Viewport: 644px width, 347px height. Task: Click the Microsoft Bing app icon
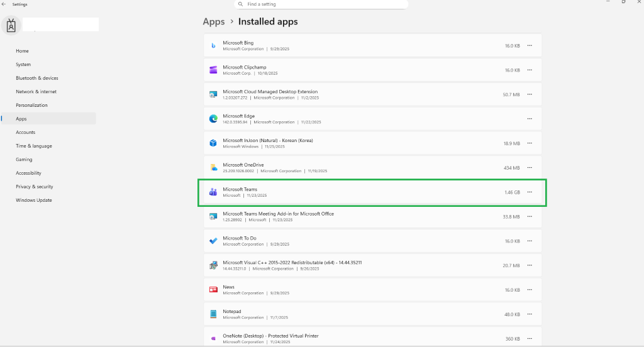click(213, 46)
